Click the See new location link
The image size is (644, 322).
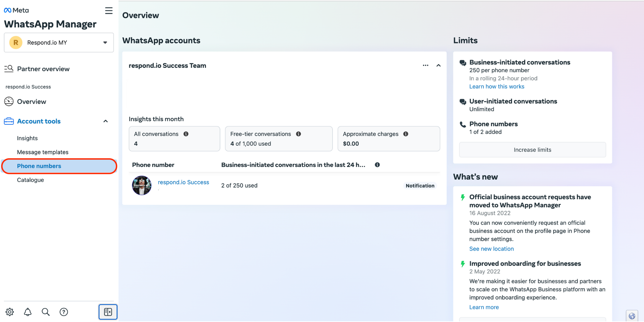coord(491,249)
